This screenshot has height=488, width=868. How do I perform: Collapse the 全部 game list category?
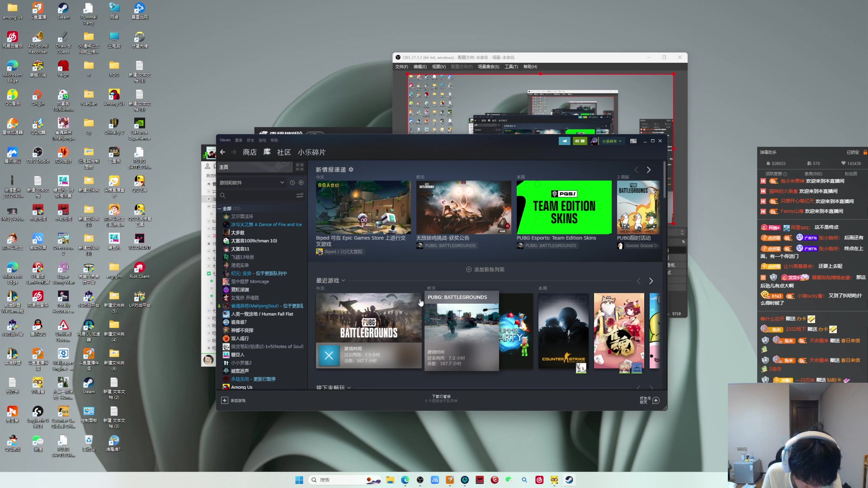pos(220,208)
